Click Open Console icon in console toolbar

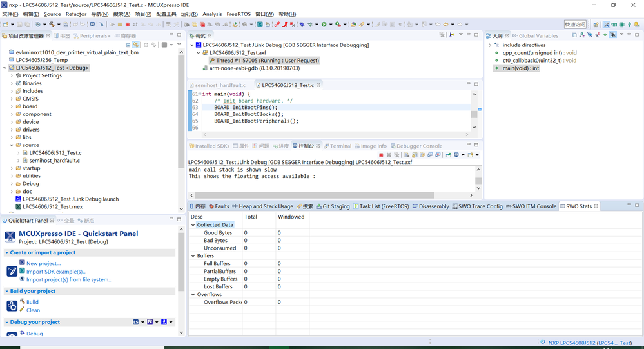[x=470, y=155]
